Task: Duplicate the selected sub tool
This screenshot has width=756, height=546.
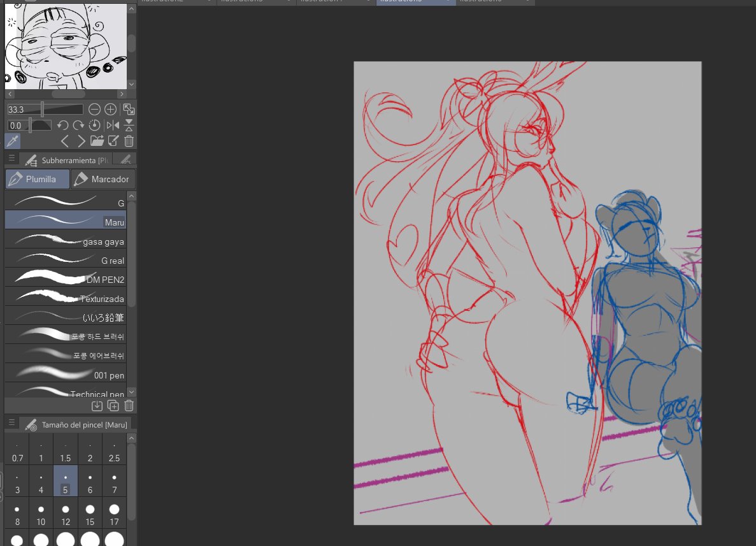Action: point(113,406)
